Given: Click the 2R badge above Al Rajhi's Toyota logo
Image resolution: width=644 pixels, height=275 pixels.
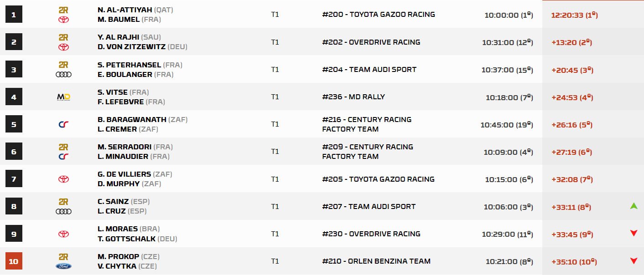Looking at the screenshot, I should [x=63, y=37].
